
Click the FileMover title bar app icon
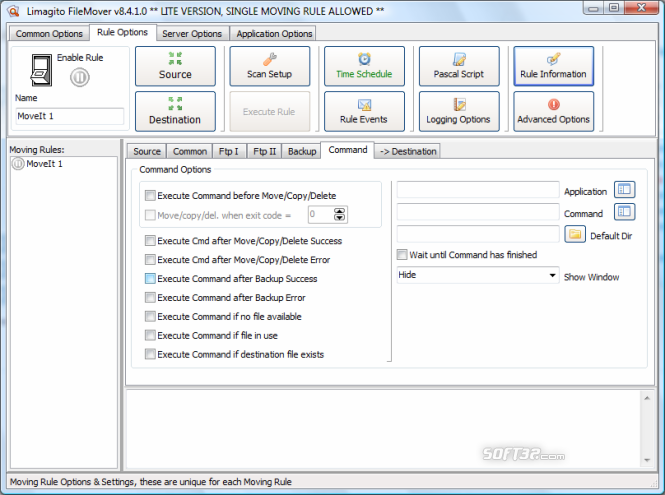pos(14,11)
